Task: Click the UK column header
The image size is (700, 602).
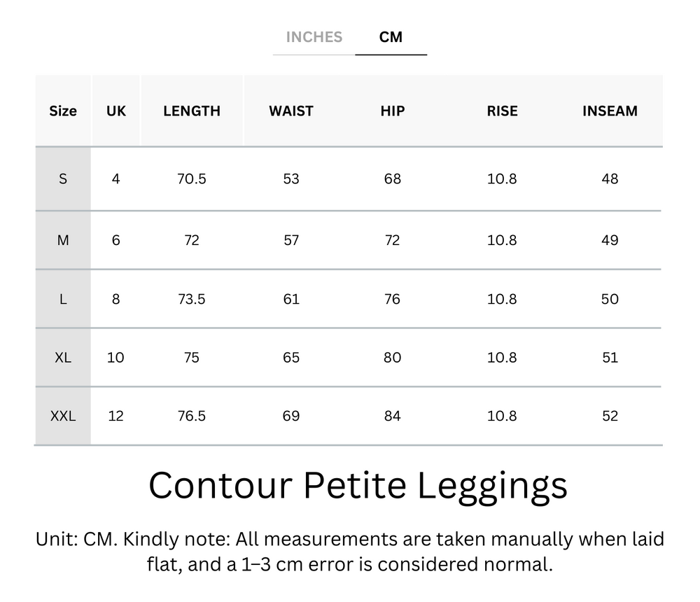Action: (116, 111)
